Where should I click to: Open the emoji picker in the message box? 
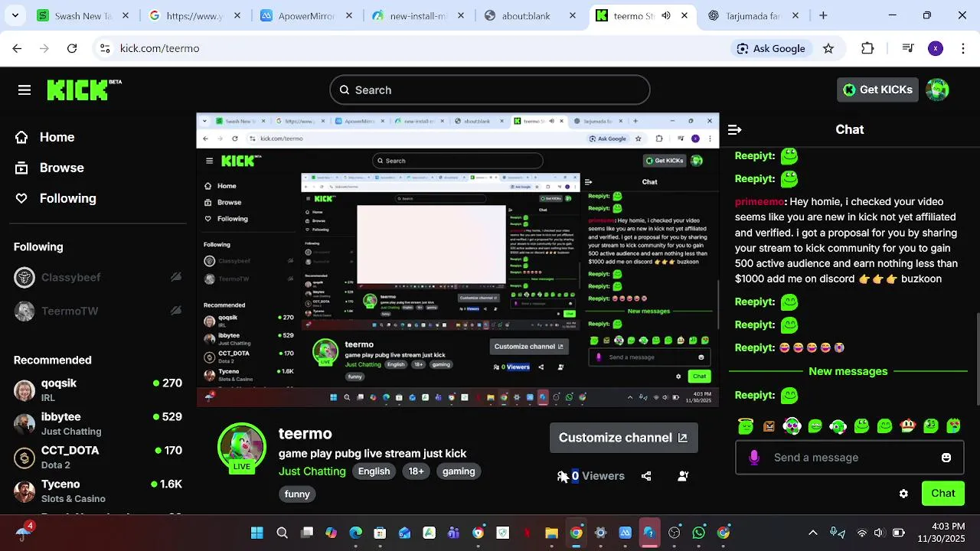(x=946, y=458)
